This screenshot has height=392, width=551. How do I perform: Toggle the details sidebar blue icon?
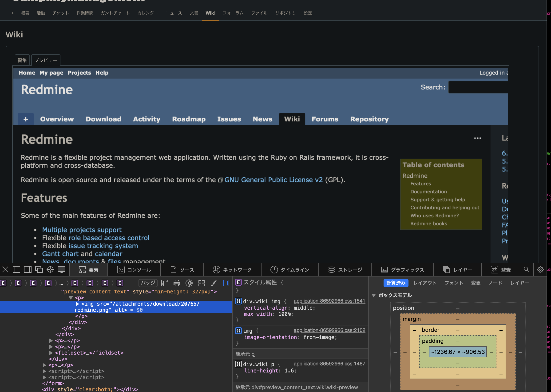pyautogui.click(x=226, y=283)
